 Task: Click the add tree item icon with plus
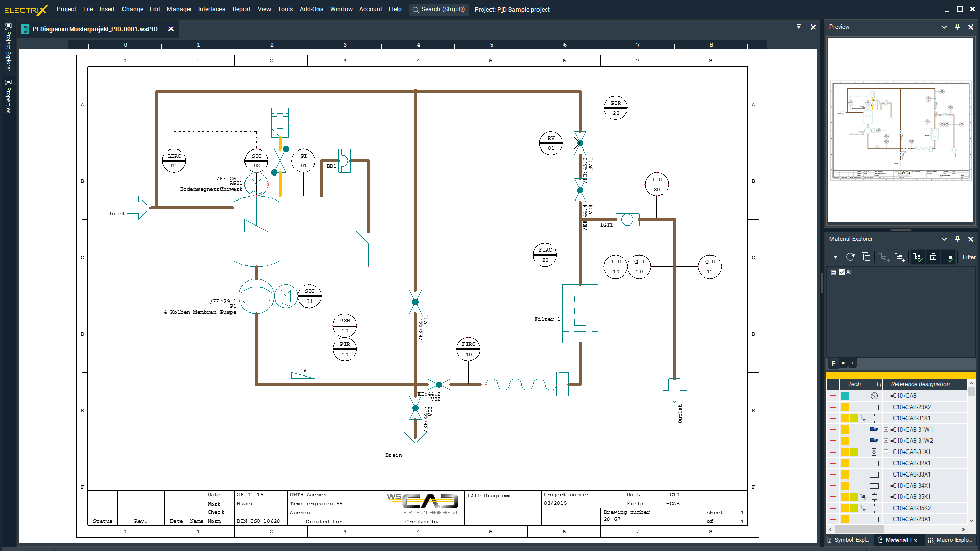click(900, 257)
